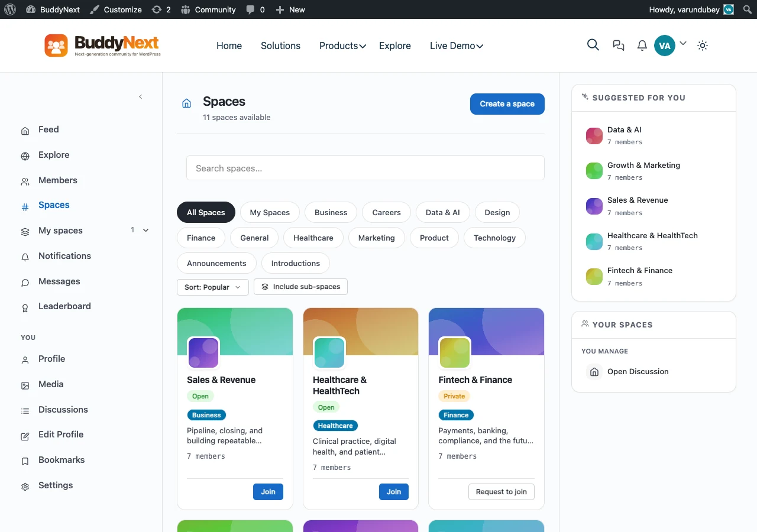Open Explore in top navigation
Image resolution: width=757 pixels, height=532 pixels.
coord(395,46)
